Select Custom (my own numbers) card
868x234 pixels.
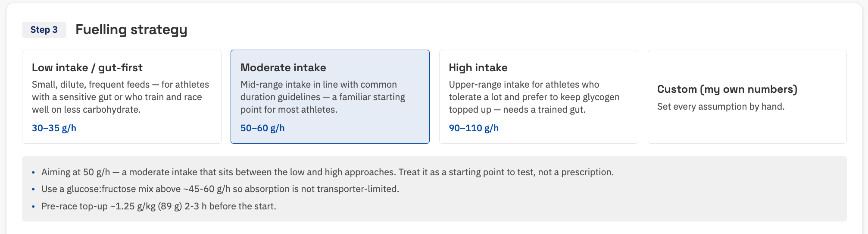tap(747, 97)
